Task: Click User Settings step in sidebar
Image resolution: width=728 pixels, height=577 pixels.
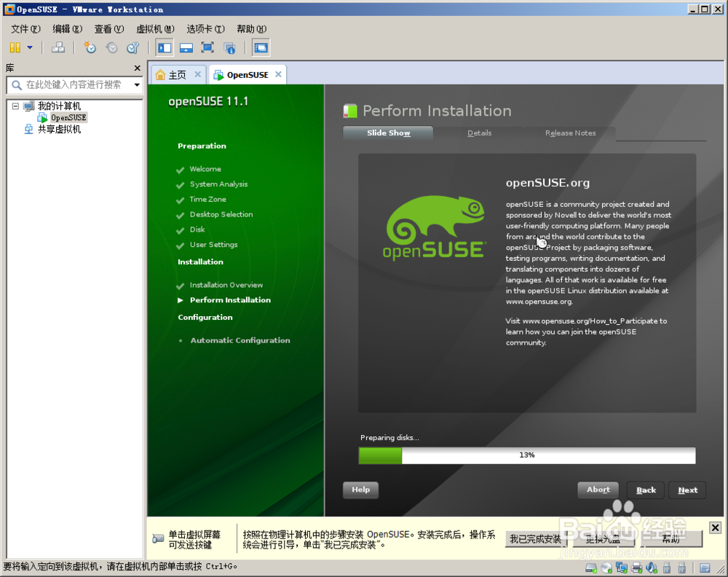Action: [x=213, y=244]
